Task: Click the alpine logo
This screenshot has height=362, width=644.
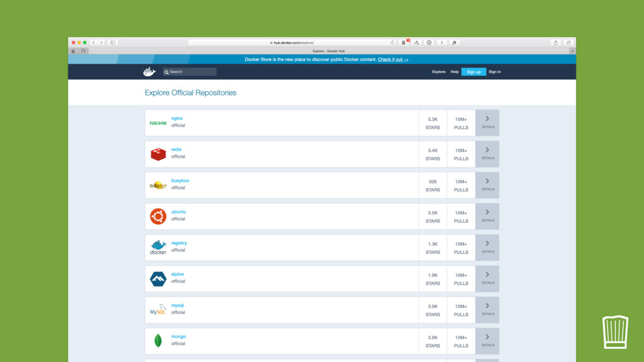Action: pos(158,279)
